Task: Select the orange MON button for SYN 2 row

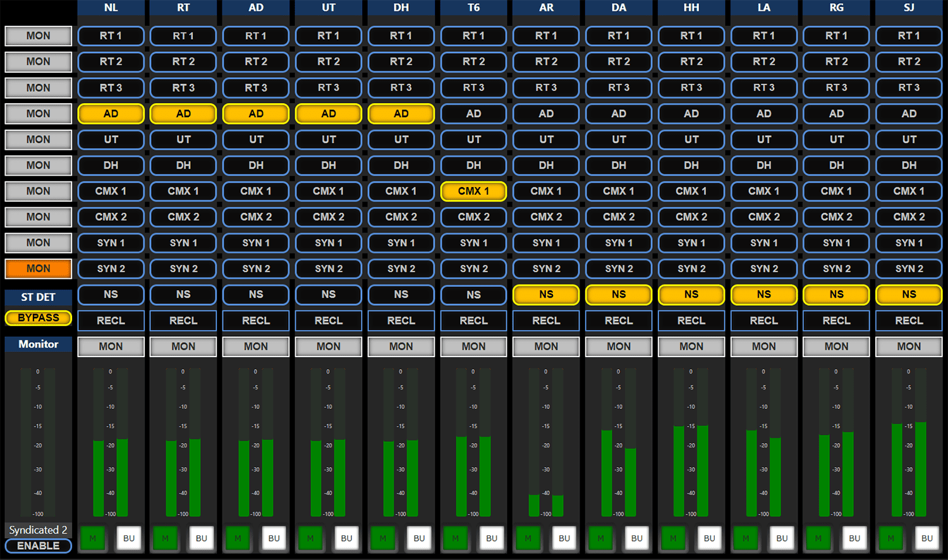Action: (39, 269)
